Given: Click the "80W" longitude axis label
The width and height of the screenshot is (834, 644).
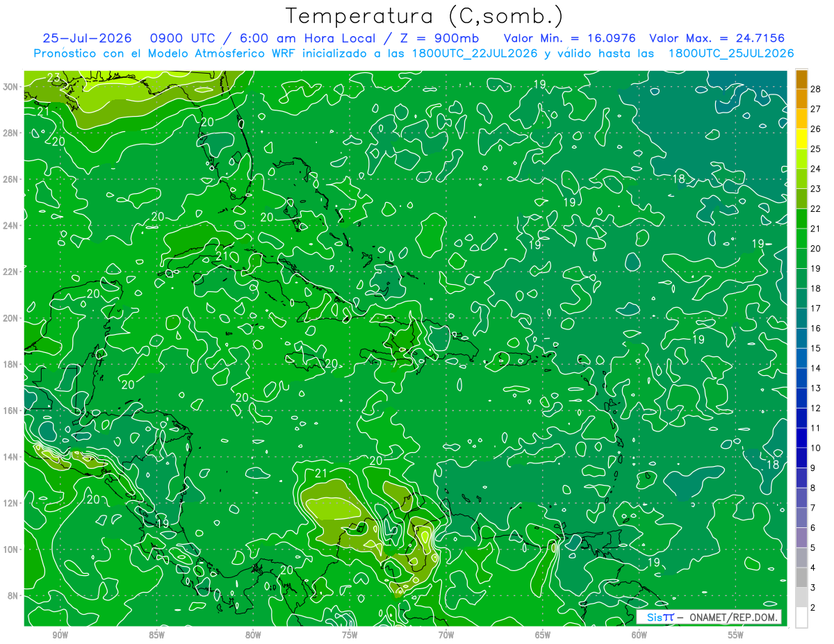Looking at the screenshot, I should tap(253, 636).
